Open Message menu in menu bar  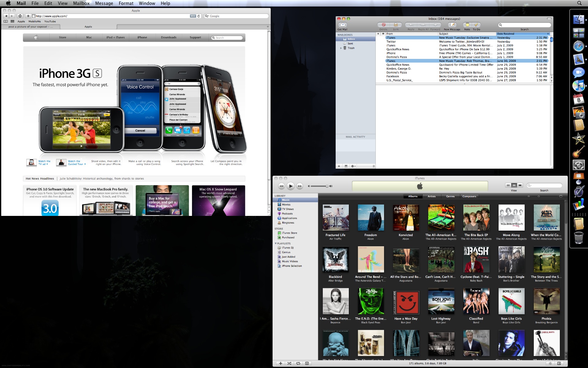point(104,3)
